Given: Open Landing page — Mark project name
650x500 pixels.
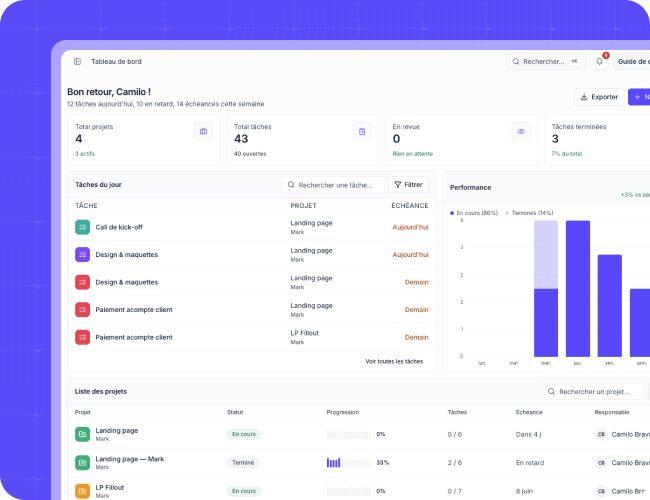Looking at the screenshot, I should coord(130,459).
